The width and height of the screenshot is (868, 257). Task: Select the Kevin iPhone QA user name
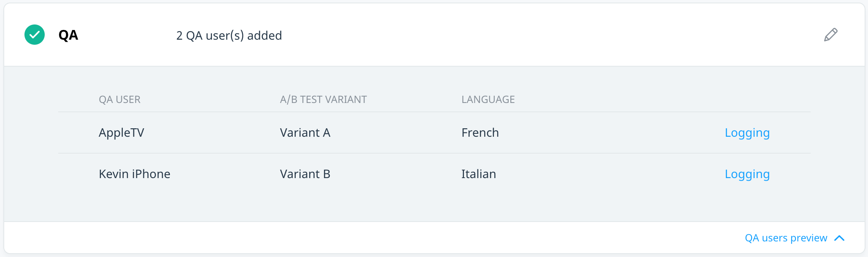(x=135, y=174)
